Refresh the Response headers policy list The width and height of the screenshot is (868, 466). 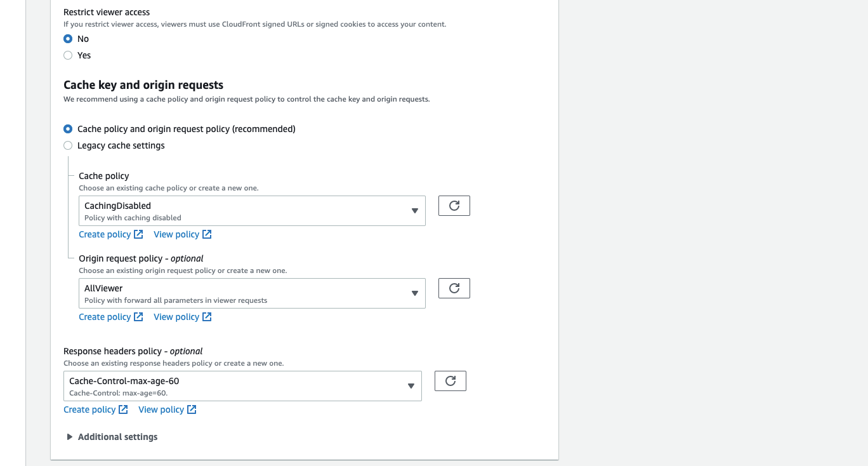click(x=450, y=380)
